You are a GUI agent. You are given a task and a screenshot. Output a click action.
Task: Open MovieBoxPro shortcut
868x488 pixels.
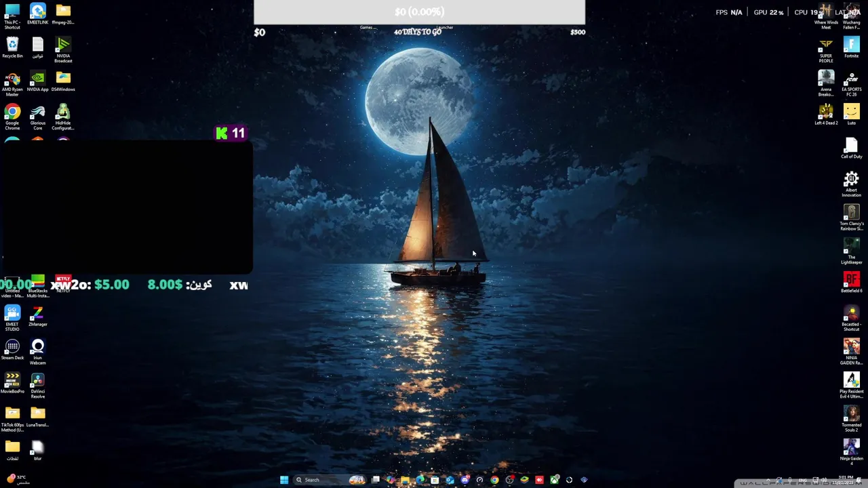click(x=12, y=383)
